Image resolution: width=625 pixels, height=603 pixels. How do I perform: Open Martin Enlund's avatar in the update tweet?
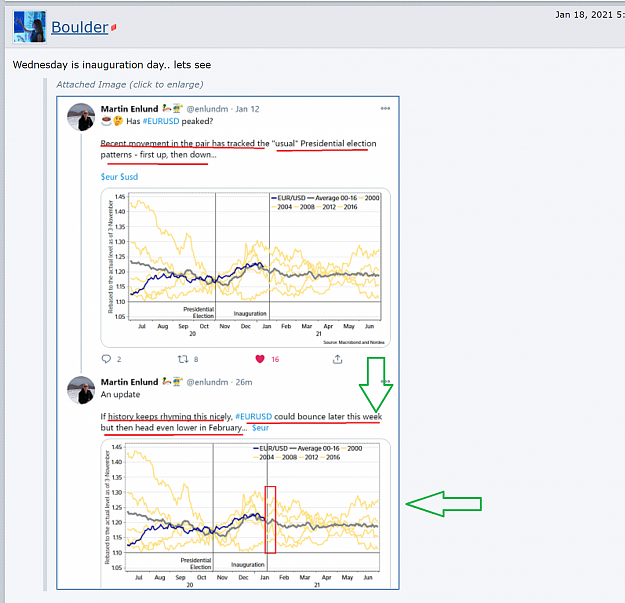point(81,390)
